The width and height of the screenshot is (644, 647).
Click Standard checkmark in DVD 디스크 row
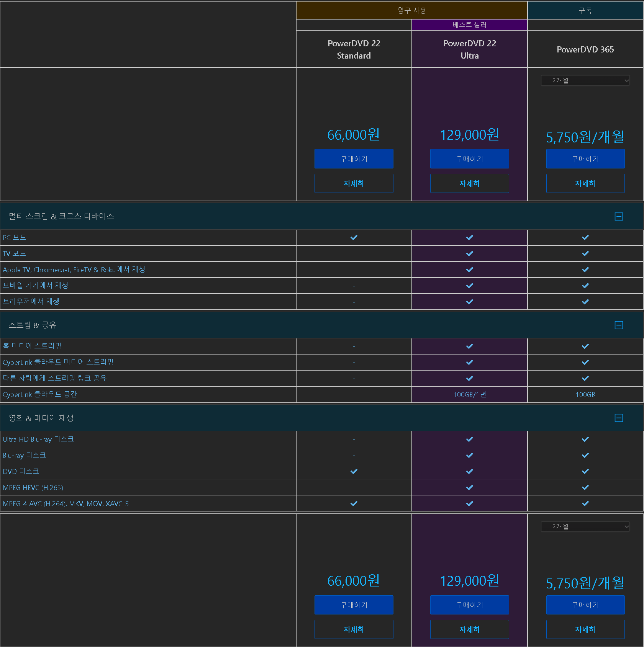(354, 471)
